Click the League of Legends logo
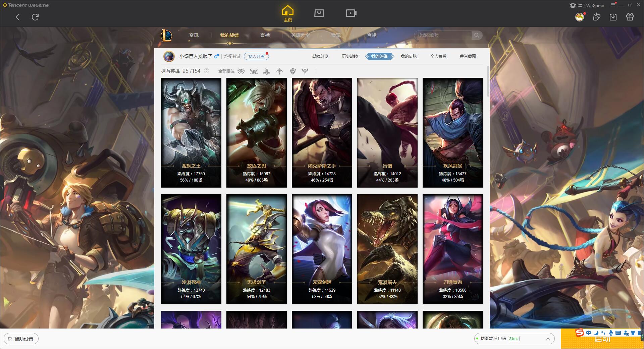 coord(167,35)
